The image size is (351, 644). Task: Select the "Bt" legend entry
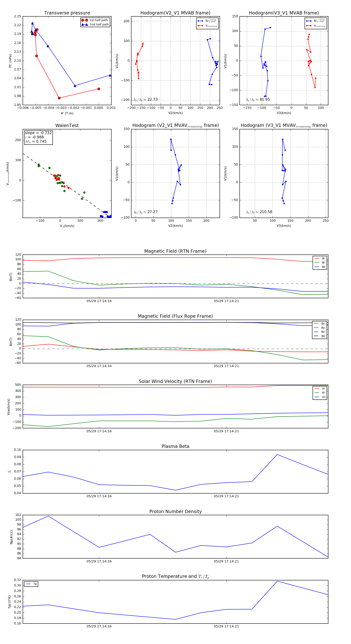(x=320, y=263)
